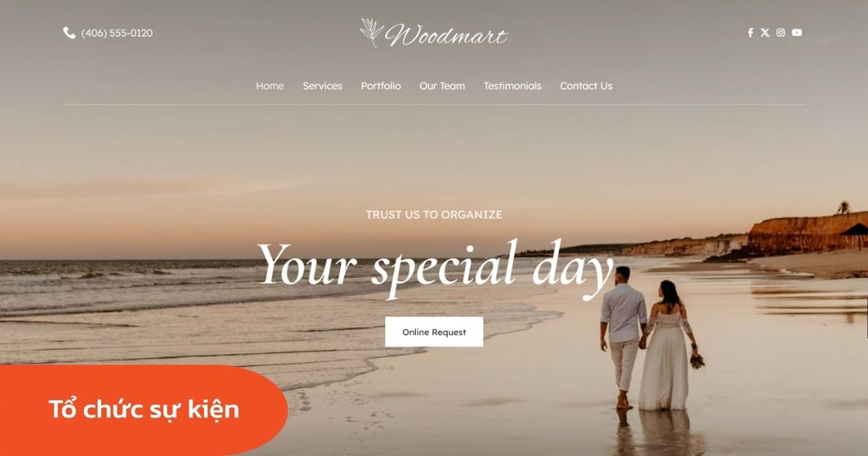Open the X (Twitter) social icon
The width and height of the screenshot is (868, 456).
(x=765, y=33)
